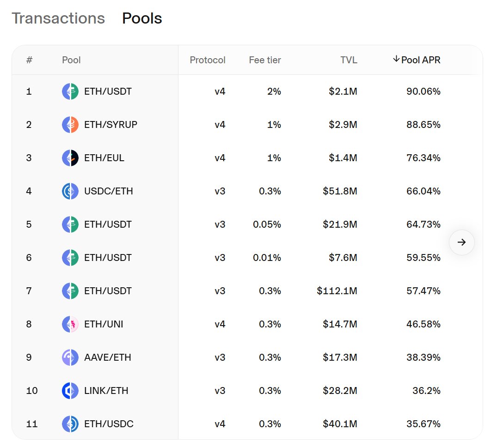This screenshot has height=448, width=491.
Task: Click the $112.1M TVL cell
Action: [x=337, y=291]
